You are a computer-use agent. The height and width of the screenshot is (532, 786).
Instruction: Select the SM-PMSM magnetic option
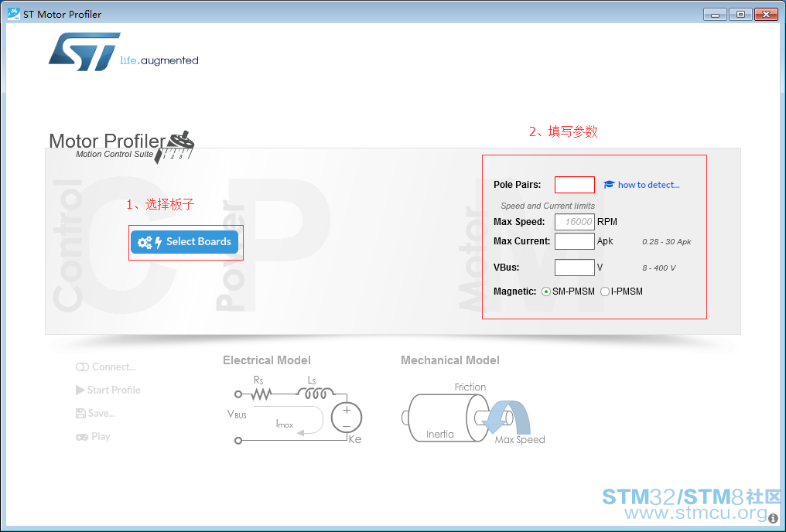click(546, 292)
